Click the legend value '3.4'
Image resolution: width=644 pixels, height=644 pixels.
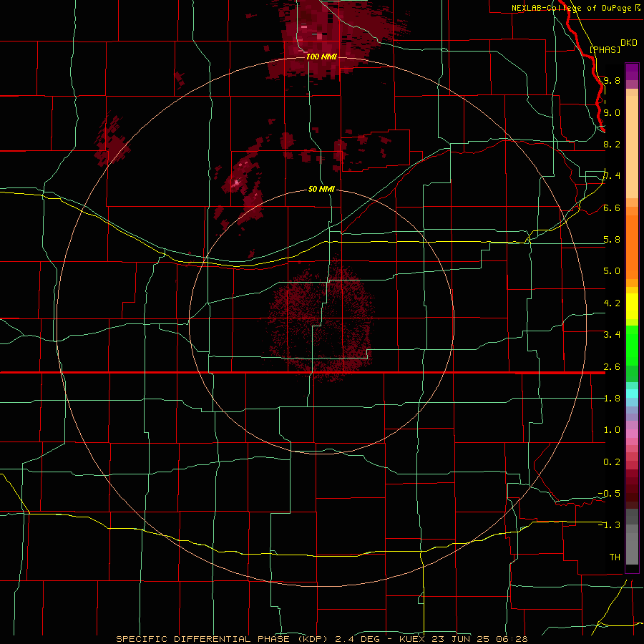(612, 334)
